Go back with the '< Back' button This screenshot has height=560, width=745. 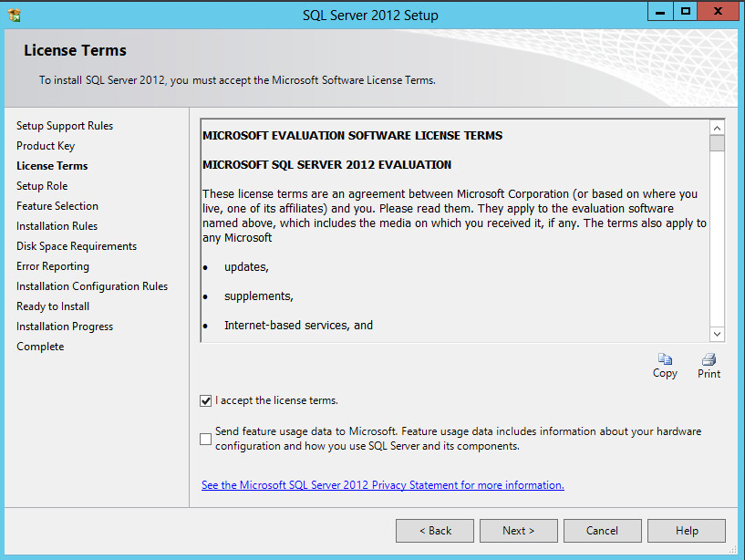(435, 531)
